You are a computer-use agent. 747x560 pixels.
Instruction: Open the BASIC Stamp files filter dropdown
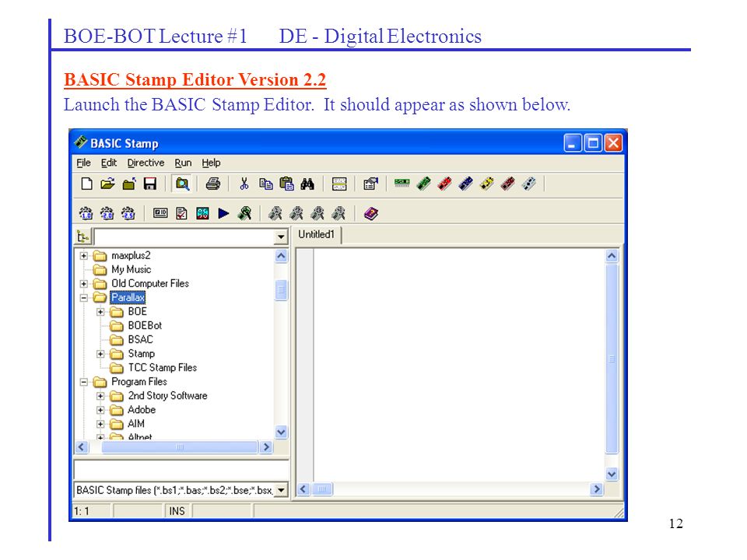click(282, 490)
